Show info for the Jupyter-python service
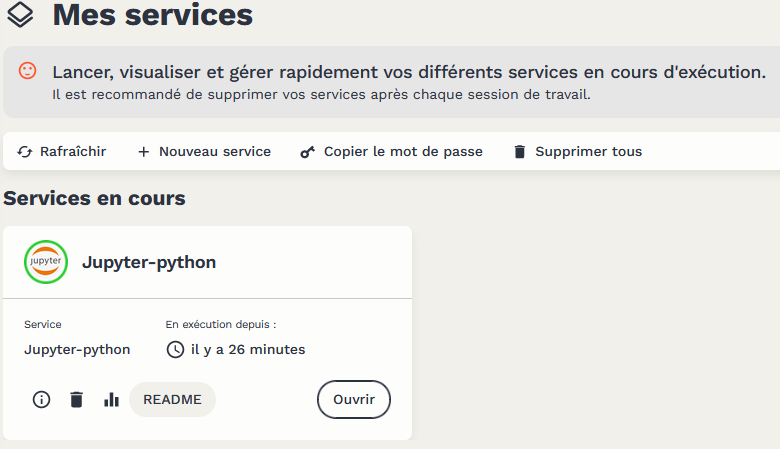 coord(41,400)
